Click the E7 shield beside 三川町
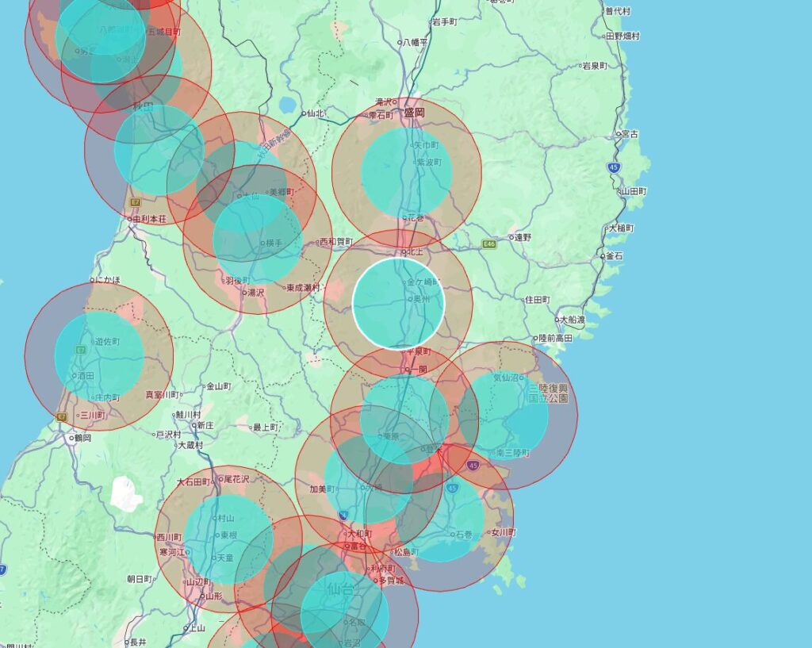812x648 pixels. coord(62,417)
